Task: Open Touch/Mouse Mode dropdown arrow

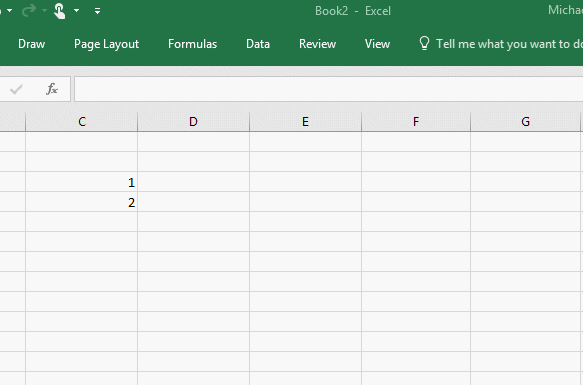Action: (76, 11)
